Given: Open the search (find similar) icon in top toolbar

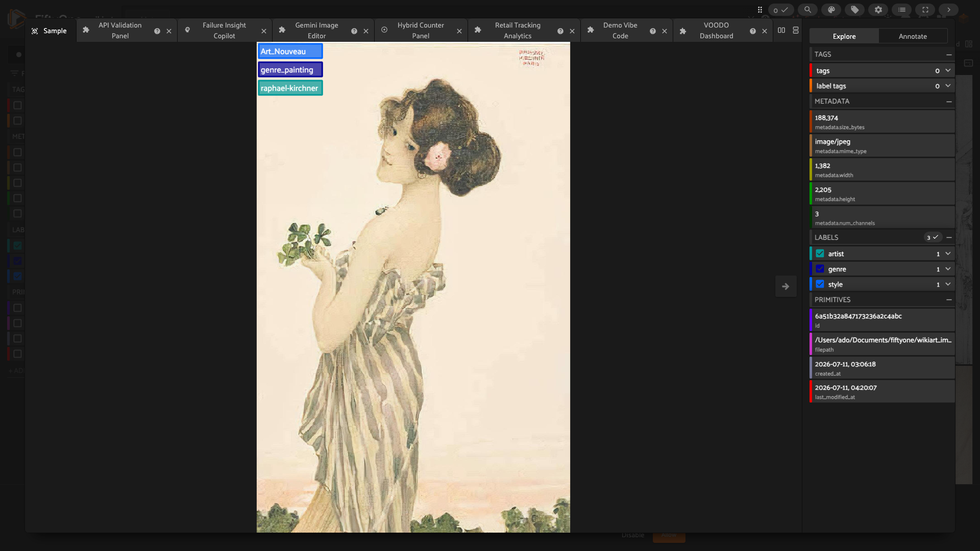Looking at the screenshot, I should (x=807, y=10).
